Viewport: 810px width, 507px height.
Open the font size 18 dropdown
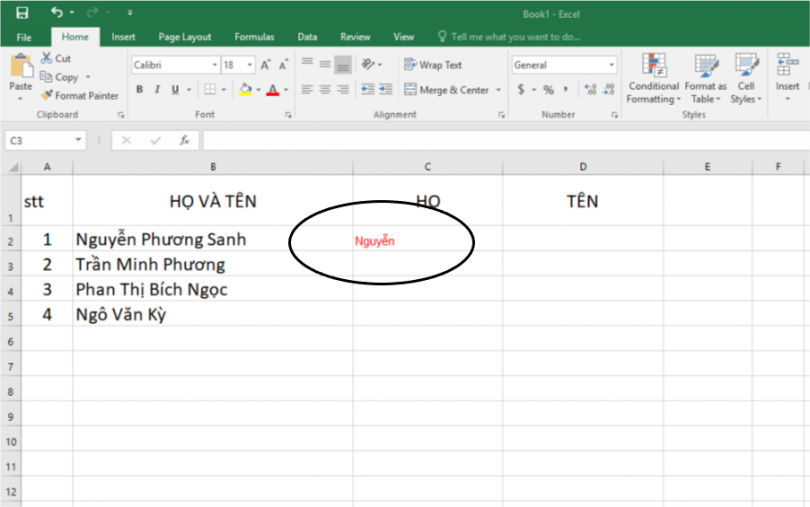coord(250,65)
